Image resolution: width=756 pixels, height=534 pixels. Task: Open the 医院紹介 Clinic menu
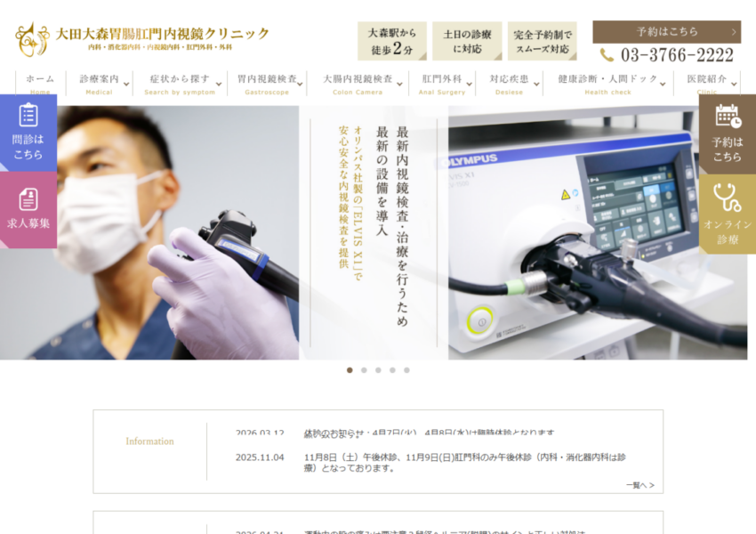pos(707,84)
